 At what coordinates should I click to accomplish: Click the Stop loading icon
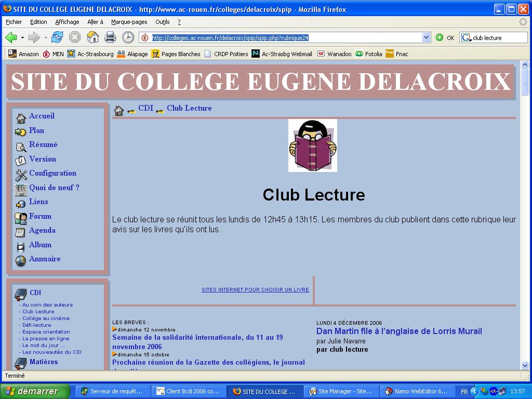pos(75,37)
